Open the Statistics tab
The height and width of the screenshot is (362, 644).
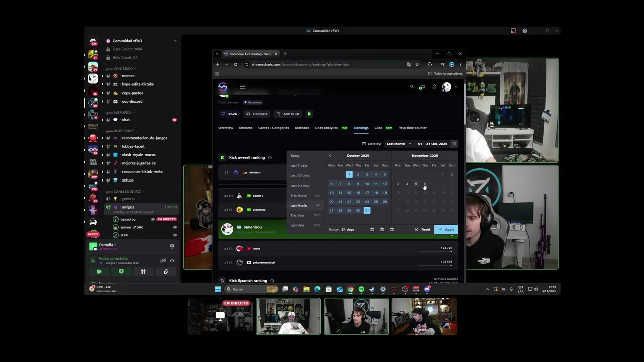pos(302,128)
